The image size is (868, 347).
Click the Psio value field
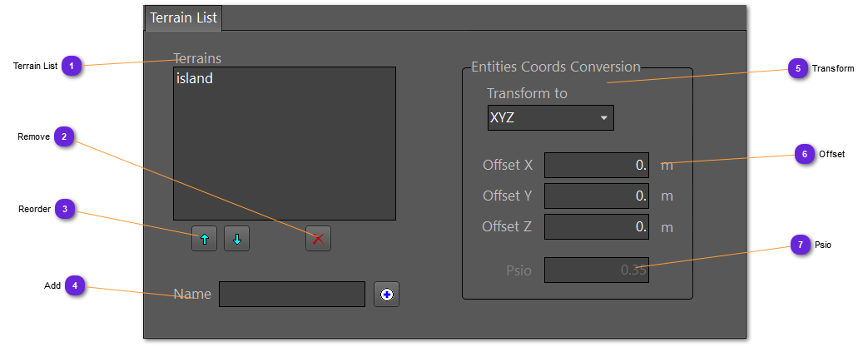(596, 270)
